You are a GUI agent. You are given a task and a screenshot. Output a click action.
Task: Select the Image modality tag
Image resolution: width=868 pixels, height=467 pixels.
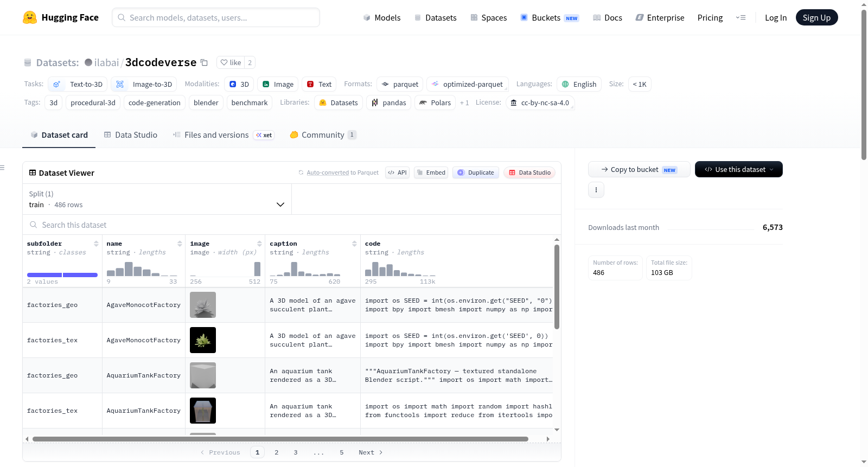(x=278, y=84)
